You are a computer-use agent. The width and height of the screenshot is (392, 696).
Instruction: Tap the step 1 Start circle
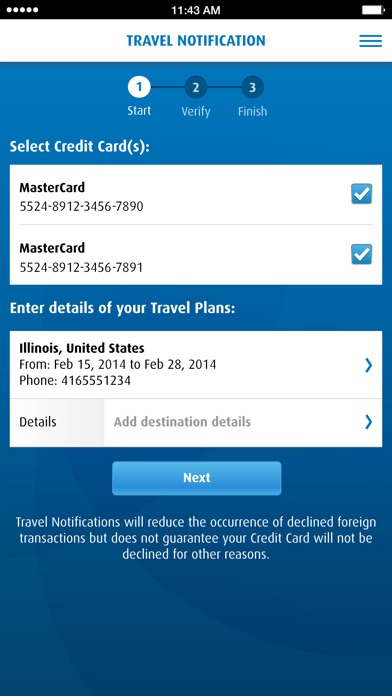[x=139, y=87]
